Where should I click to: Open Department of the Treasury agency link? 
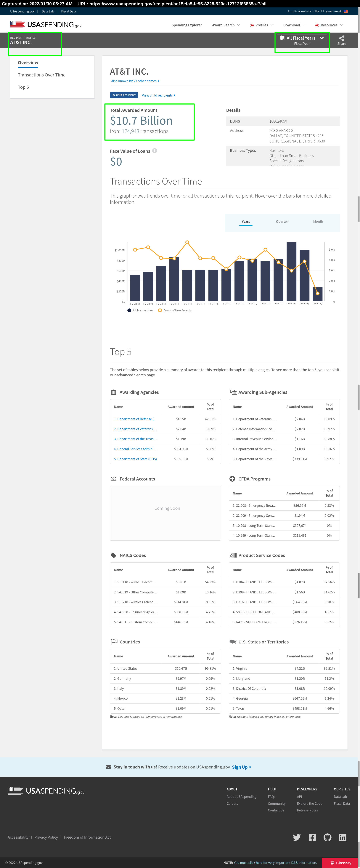[135, 439]
